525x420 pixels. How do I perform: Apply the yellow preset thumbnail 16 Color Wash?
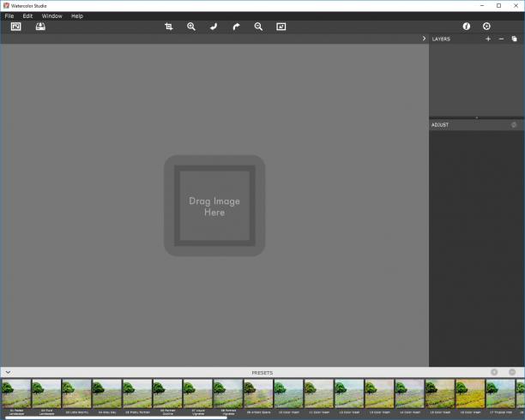470,393
